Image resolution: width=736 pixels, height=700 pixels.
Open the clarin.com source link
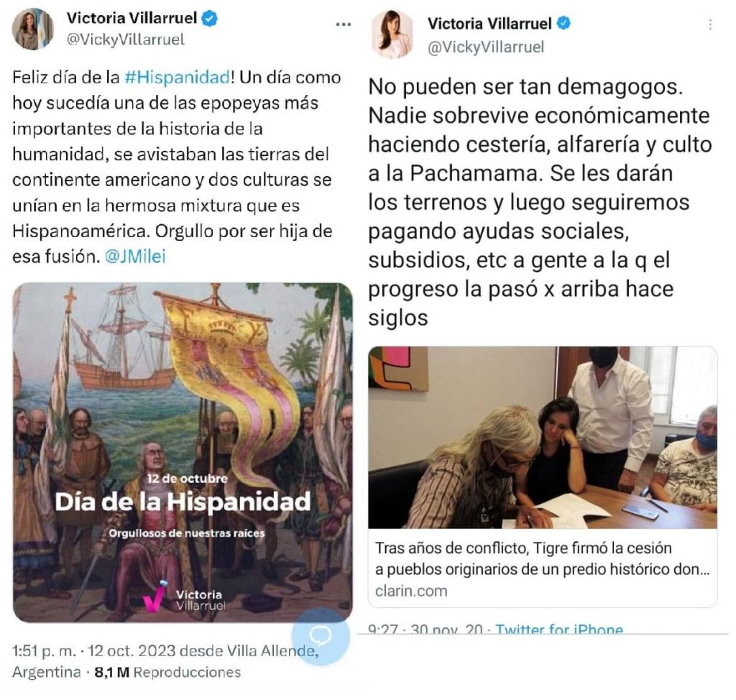click(x=410, y=591)
